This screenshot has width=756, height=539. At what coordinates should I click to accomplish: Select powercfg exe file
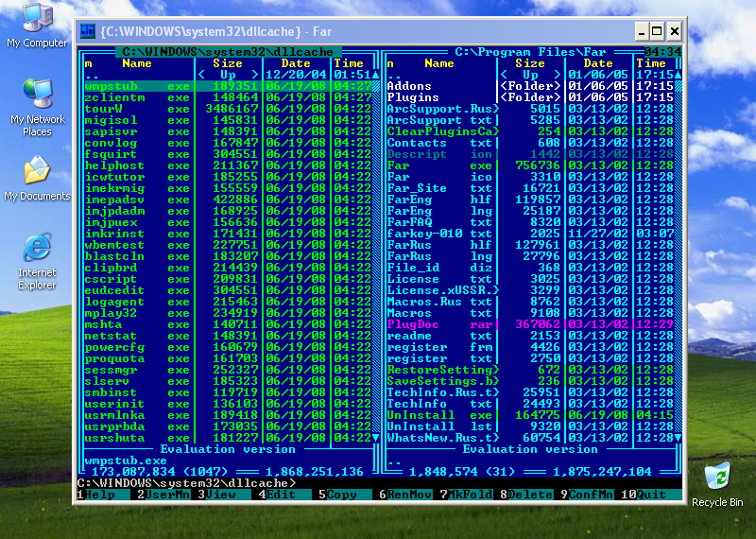coord(228,347)
